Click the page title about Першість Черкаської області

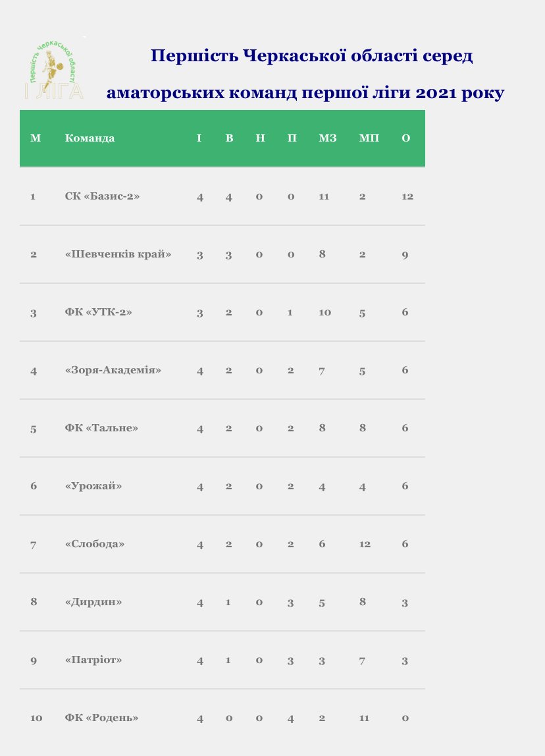pyautogui.click(x=305, y=74)
